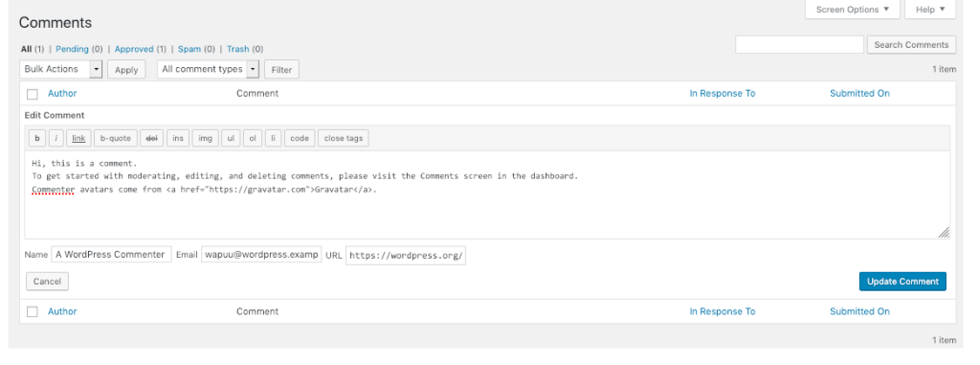Sort by Submitted On in bottom footer
This screenshot has width=980, height=365.
coord(859,311)
